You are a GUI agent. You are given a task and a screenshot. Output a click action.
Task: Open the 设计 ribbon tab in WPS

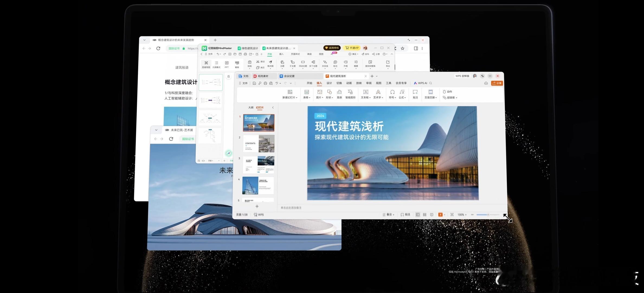(x=329, y=83)
